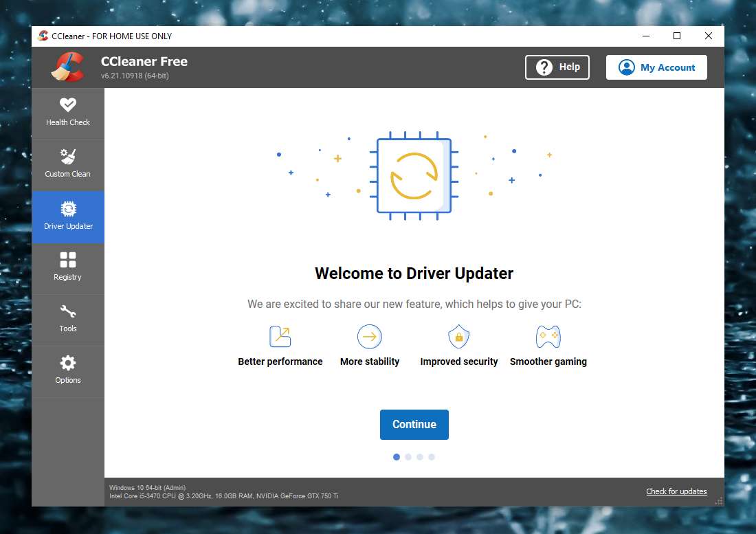Image resolution: width=756 pixels, height=534 pixels.
Task: Click the CCleaner Free title text
Action: [x=144, y=61]
